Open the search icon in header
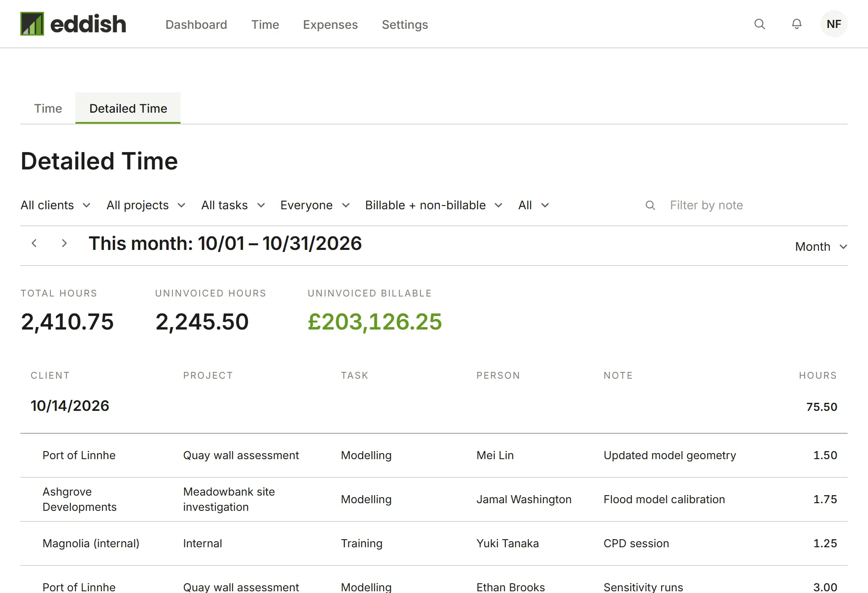The width and height of the screenshot is (868, 593). click(759, 24)
